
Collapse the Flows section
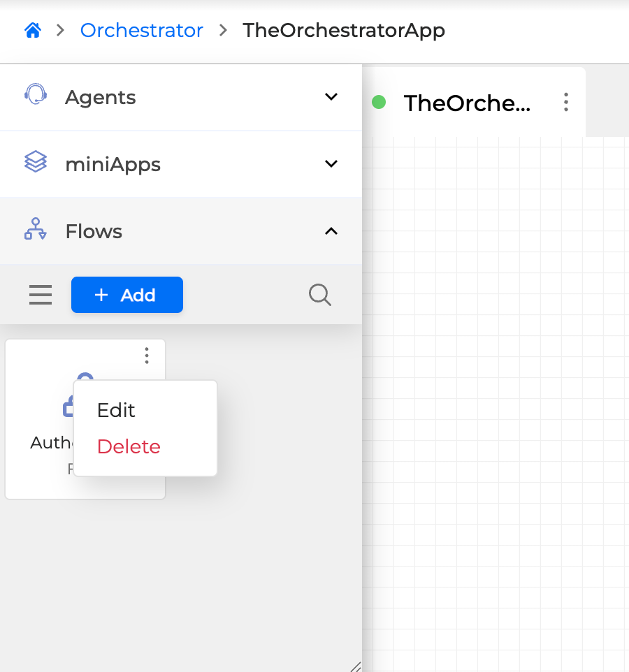click(x=330, y=231)
